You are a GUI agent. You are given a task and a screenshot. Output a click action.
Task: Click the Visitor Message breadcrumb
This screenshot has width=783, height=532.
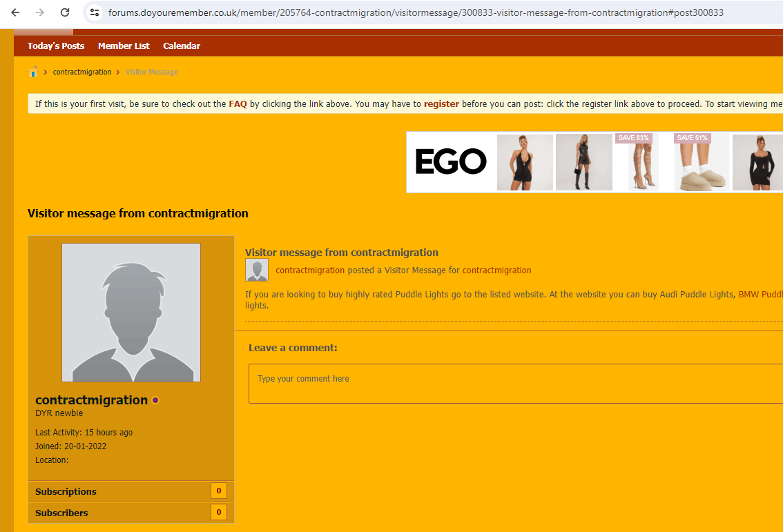pyautogui.click(x=152, y=72)
